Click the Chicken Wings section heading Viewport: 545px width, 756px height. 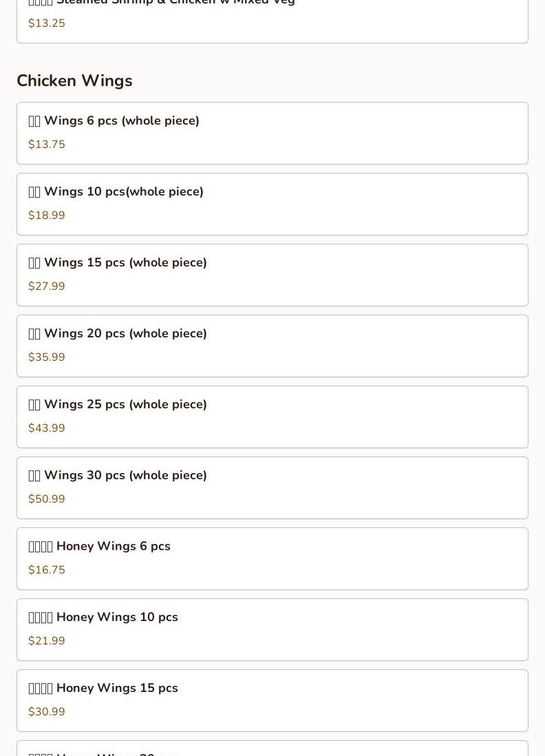point(75,81)
